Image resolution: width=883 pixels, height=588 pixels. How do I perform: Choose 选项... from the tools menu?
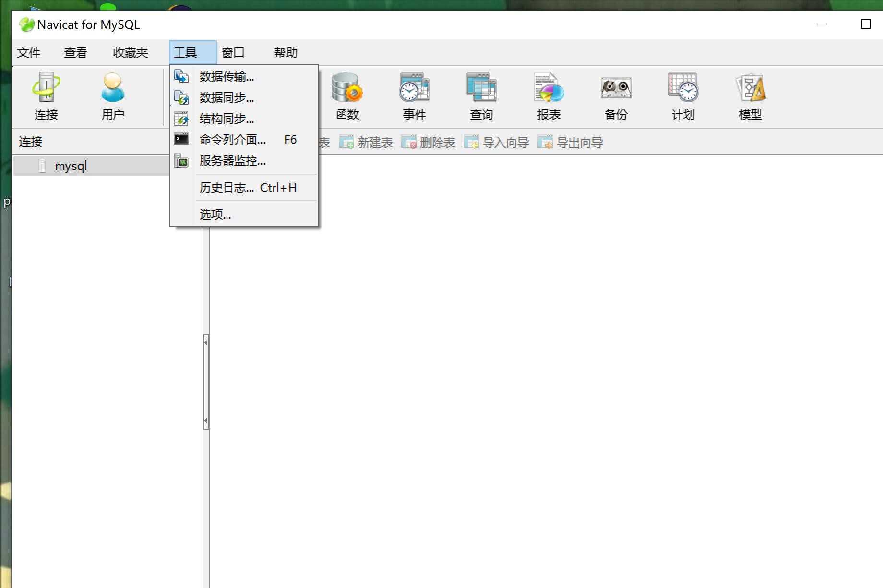[x=244, y=214]
